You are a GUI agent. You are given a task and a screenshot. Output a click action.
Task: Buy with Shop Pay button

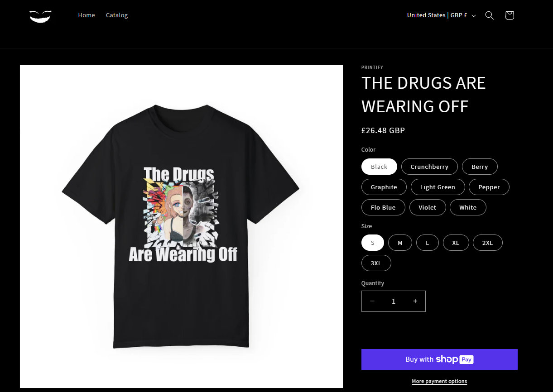(439, 359)
